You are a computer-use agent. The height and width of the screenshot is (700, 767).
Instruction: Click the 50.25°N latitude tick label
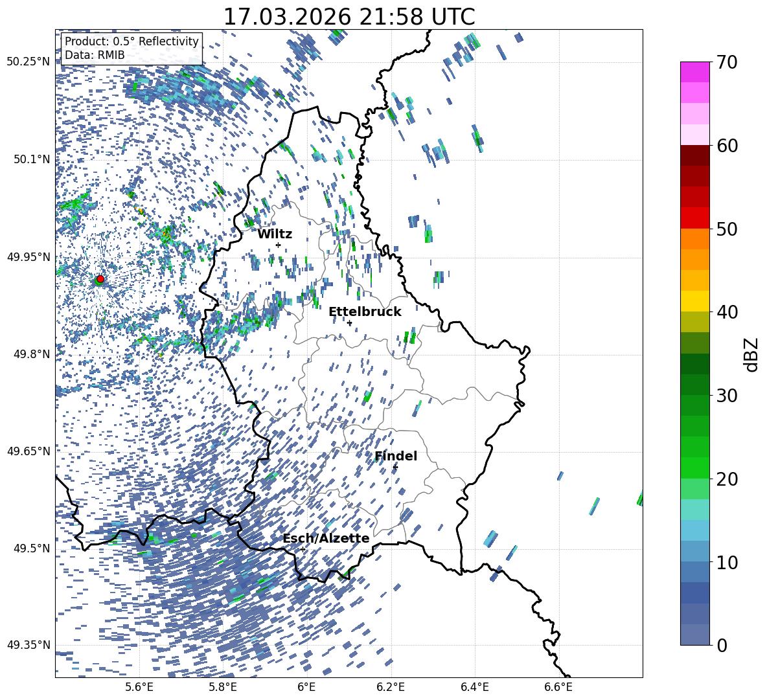pos(29,62)
